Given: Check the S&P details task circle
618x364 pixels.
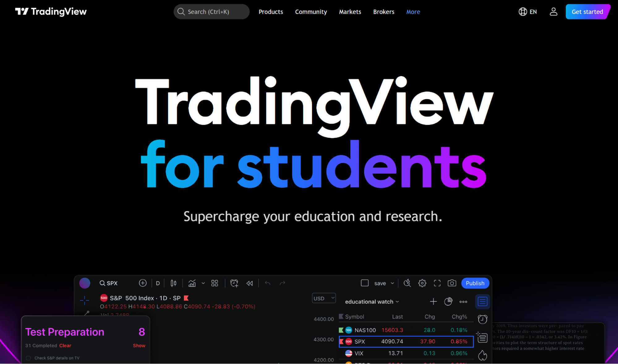Looking at the screenshot, I should coord(28,358).
